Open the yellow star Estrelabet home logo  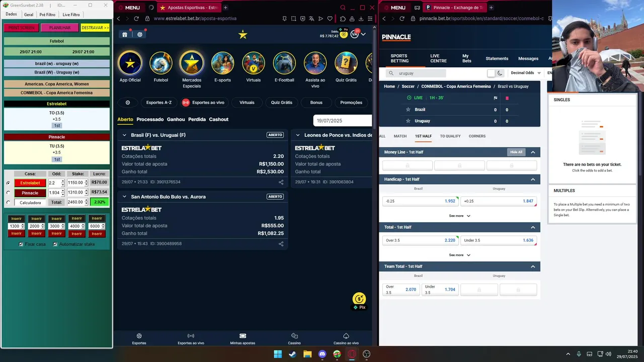coord(243,34)
